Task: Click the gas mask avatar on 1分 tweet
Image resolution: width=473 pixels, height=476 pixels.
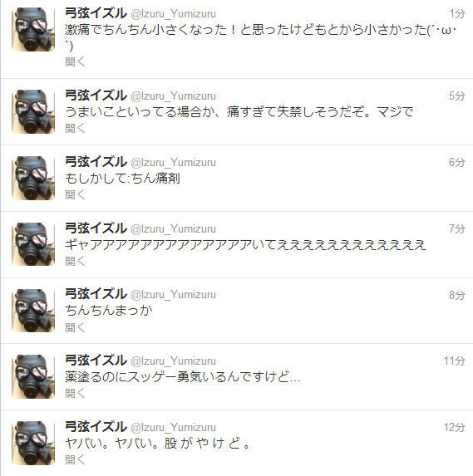Action: point(33,29)
